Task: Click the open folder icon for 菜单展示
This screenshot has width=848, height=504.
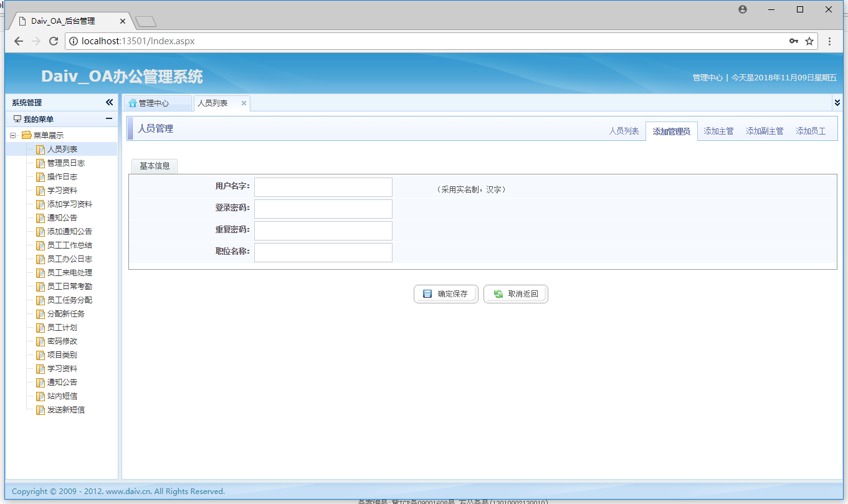Action: (x=27, y=135)
